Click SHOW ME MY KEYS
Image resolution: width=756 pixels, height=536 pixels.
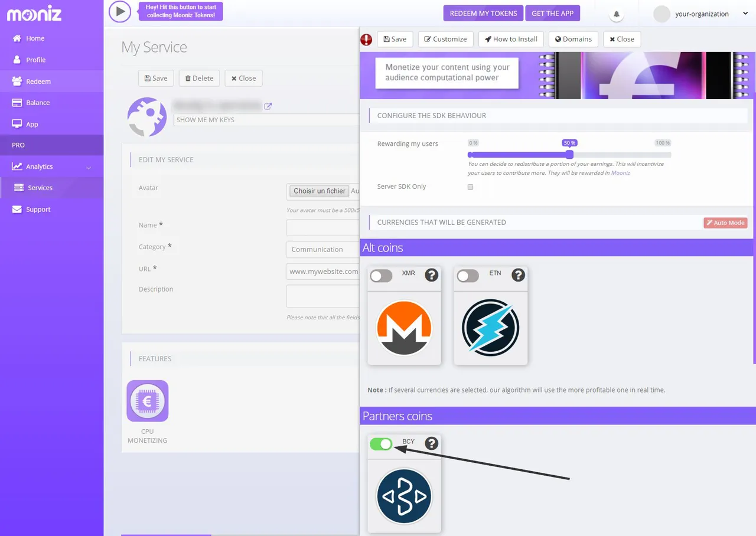coord(266,120)
